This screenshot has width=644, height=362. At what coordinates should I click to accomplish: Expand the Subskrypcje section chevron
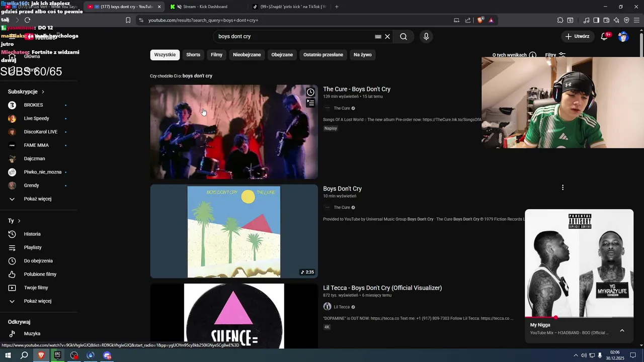tap(43, 92)
